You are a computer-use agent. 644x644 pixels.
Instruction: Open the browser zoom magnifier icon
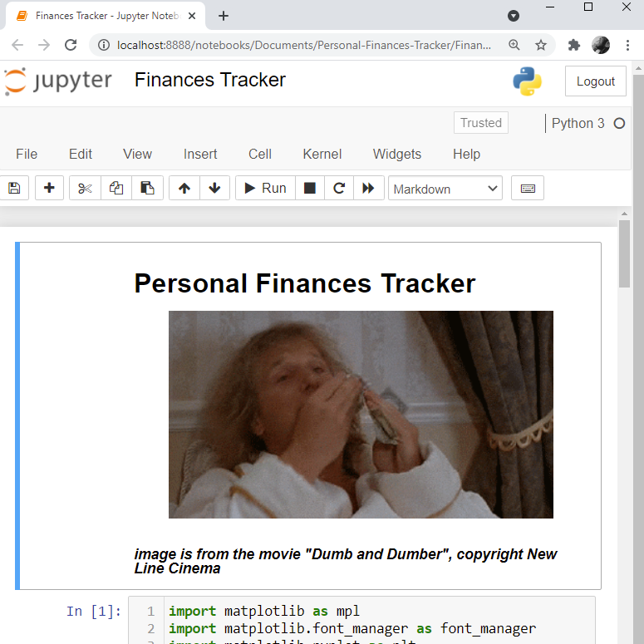[514, 45]
